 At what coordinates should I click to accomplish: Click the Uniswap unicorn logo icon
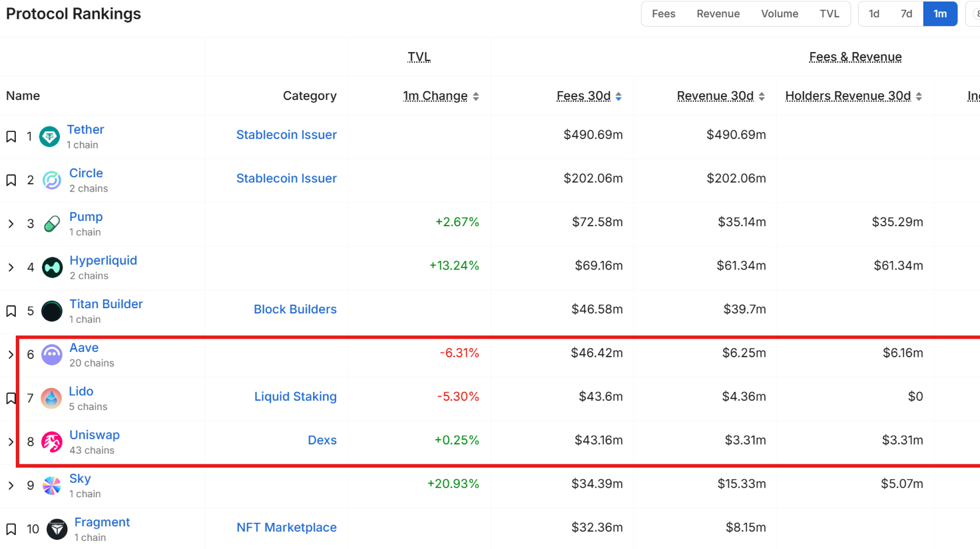click(52, 442)
